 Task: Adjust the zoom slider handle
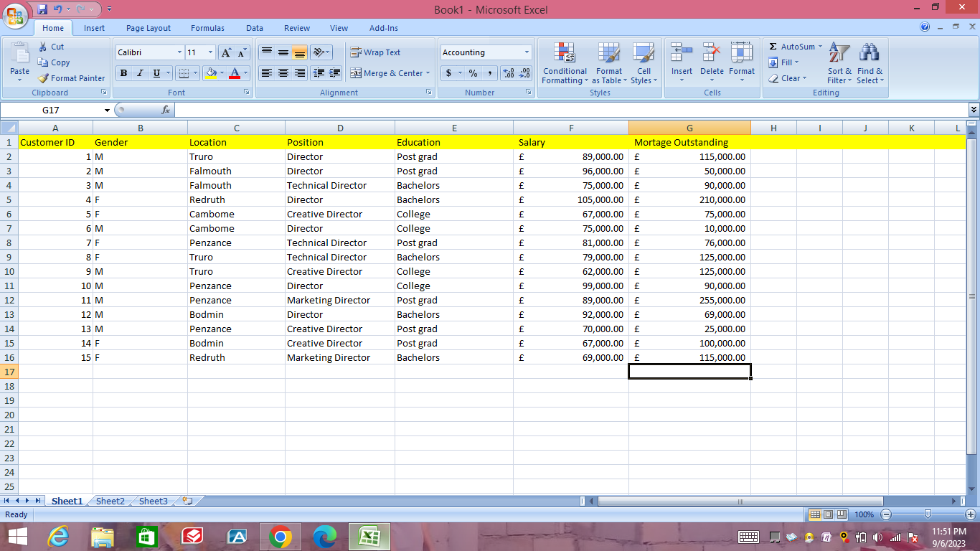click(x=928, y=514)
